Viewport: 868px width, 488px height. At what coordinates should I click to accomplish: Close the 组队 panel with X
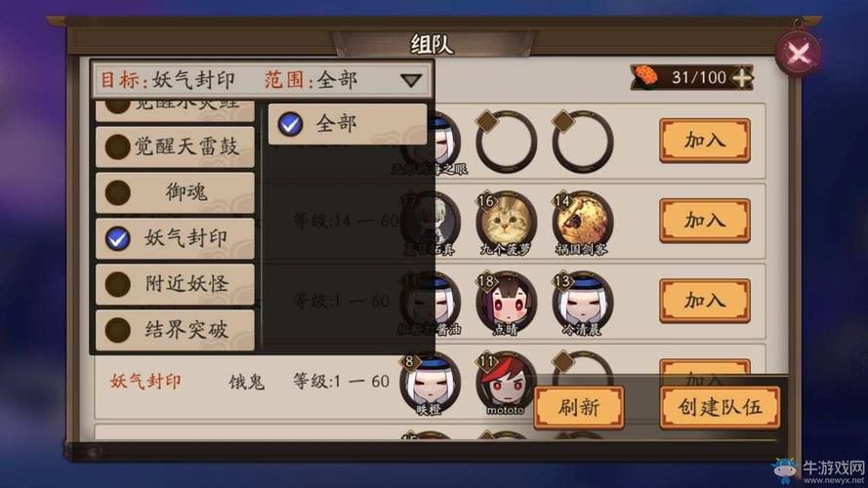799,54
